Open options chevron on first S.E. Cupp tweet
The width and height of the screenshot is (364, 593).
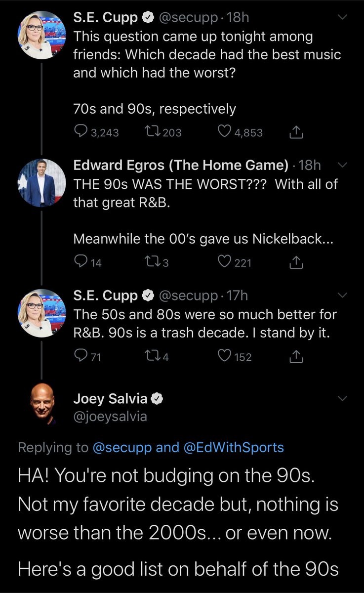coord(342,18)
